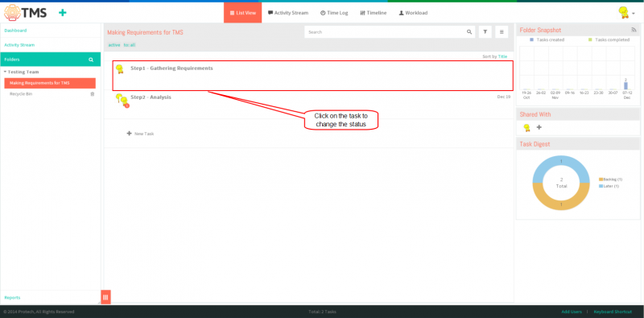
Task: Open the Workload tab
Action: pos(413,13)
